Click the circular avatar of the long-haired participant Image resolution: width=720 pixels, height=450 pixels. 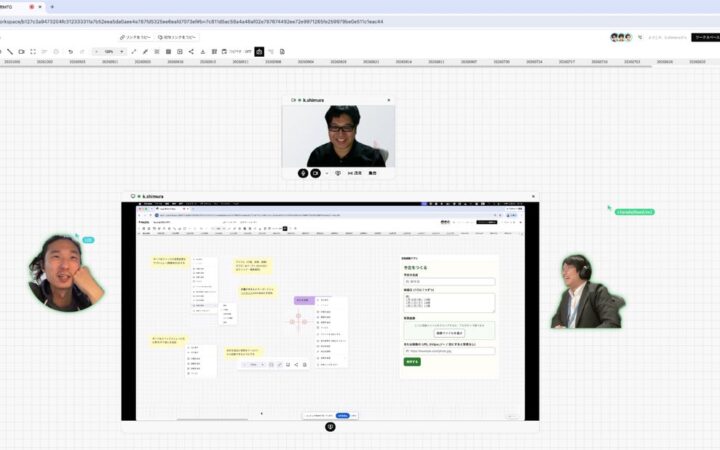[x=66, y=273]
